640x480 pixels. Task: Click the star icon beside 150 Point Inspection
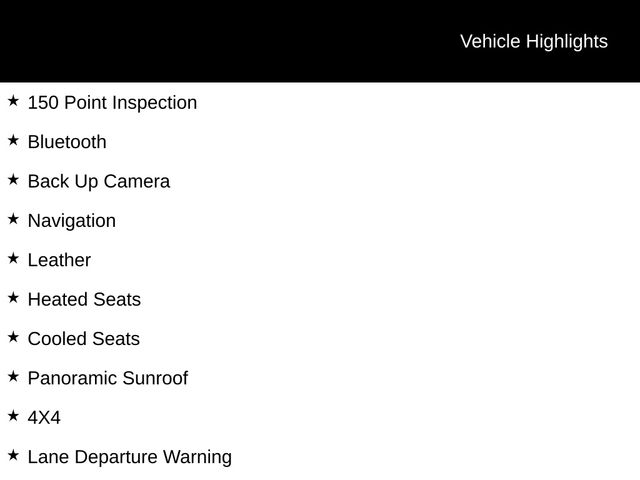(13, 101)
